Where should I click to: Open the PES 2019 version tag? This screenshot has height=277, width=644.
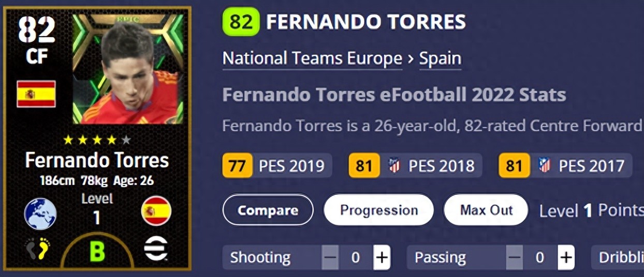pos(277,166)
